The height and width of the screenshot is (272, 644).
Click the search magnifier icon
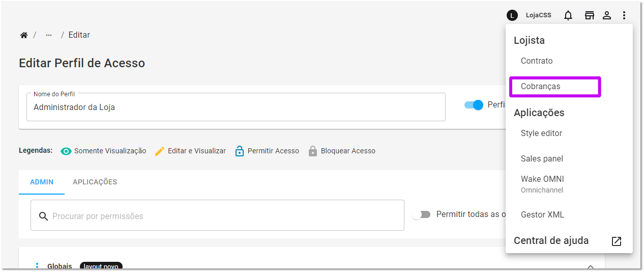44,216
